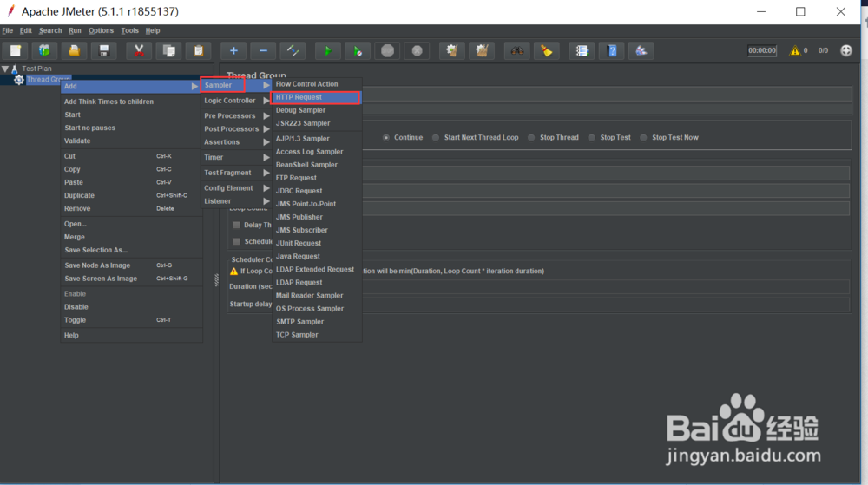Image resolution: width=868 pixels, height=485 pixels.
Task: Click the Copy icon in toolbar
Action: point(169,51)
